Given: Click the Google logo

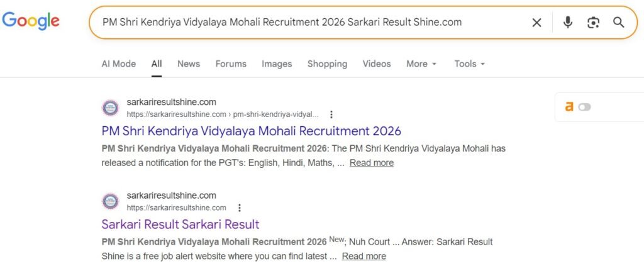Looking at the screenshot, I should coord(31,21).
